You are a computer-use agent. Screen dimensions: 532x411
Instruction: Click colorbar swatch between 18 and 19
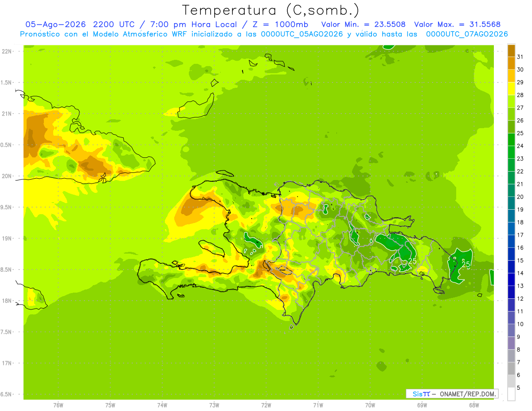(x=511, y=216)
